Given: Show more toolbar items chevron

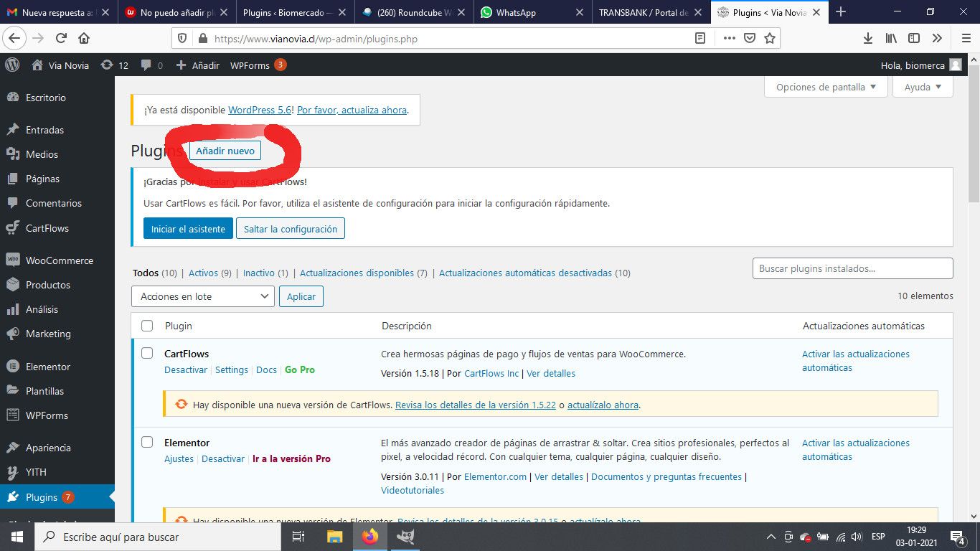Looking at the screenshot, I should tap(937, 39).
